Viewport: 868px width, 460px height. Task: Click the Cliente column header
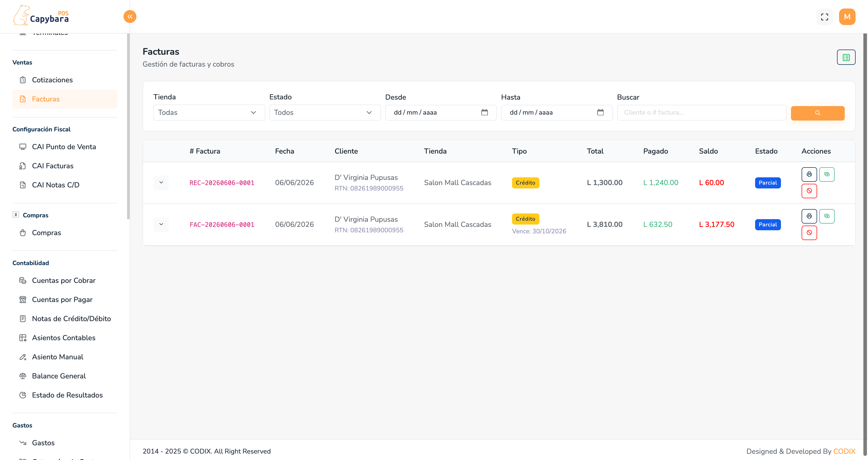pyautogui.click(x=346, y=151)
